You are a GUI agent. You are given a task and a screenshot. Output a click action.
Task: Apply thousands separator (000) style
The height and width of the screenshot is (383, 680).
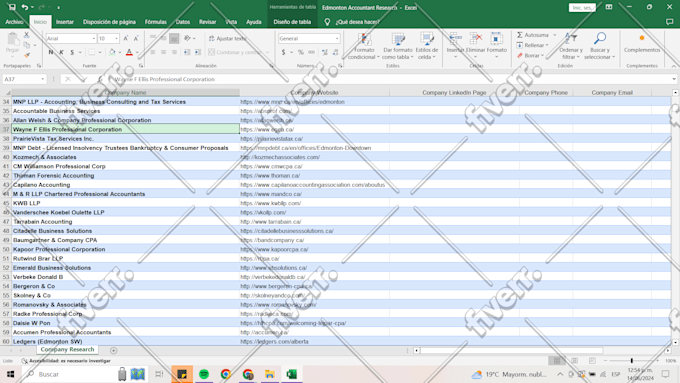(311, 52)
